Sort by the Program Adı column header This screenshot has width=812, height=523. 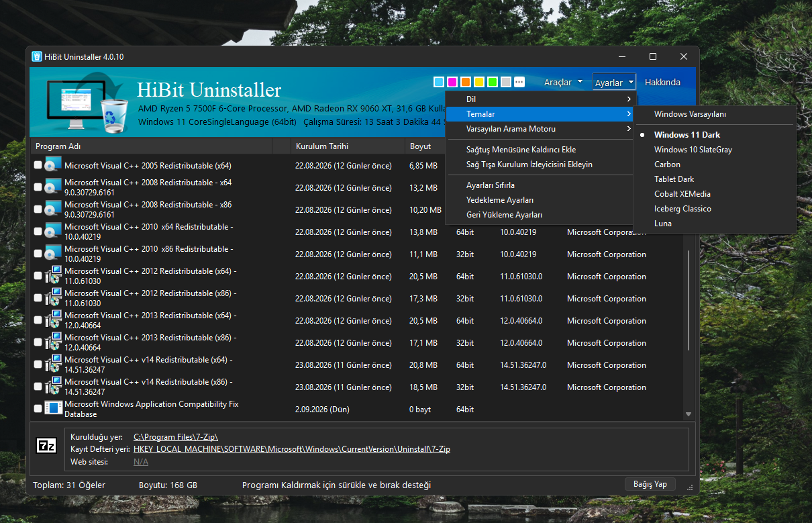pos(151,146)
